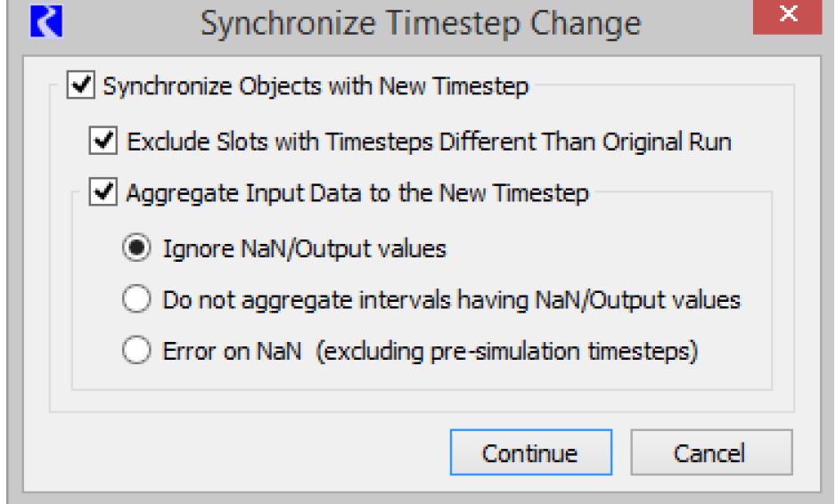Image resolution: width=836 pixels, height=504 pixels.
Task: Click the Synchronize Timestep Change title bar text
Action: [x=420, y=22]
